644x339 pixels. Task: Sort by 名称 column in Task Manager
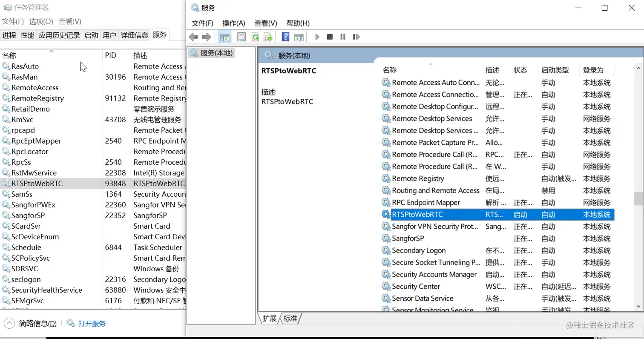(x=51, y=55)
